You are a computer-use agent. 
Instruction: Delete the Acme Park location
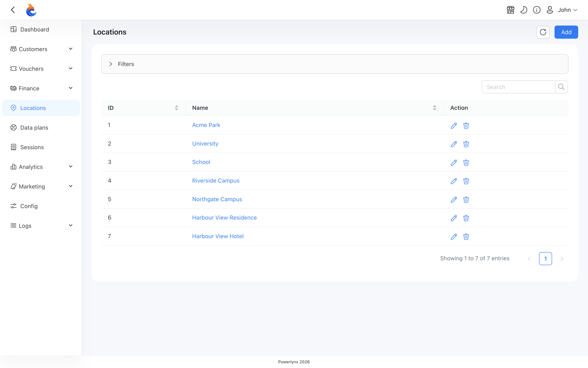[466, 126]
